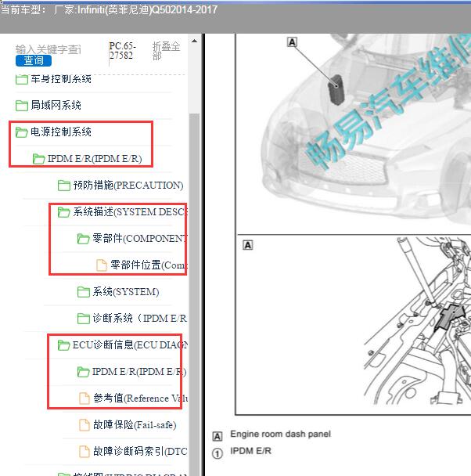Click the 当前车型 Infiniti Q50 2014-2017 header text
This screenshot has height=476, width=471.
[x=109, y=9]
